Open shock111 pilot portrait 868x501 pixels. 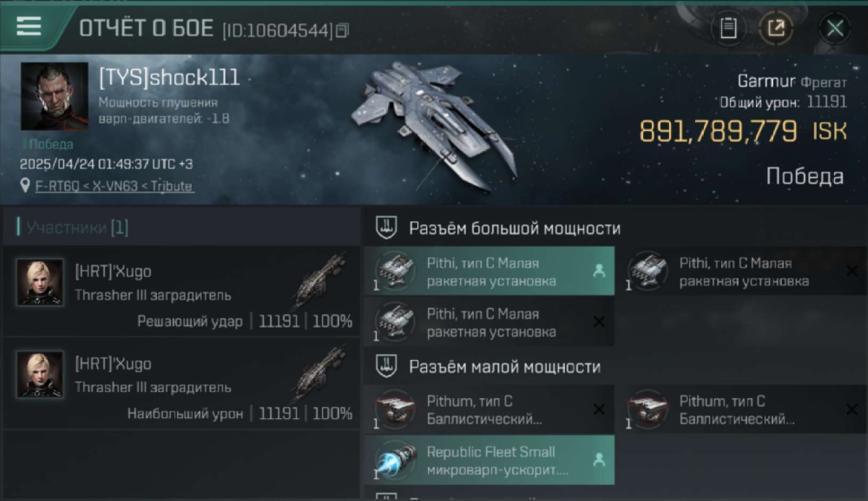[x=54, y=96]
